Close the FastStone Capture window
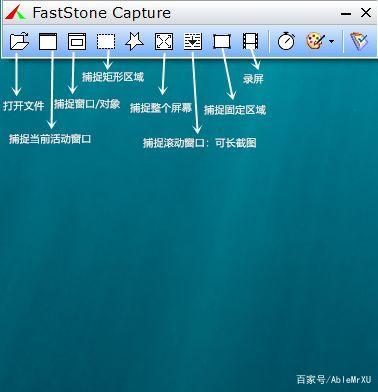 366,13
